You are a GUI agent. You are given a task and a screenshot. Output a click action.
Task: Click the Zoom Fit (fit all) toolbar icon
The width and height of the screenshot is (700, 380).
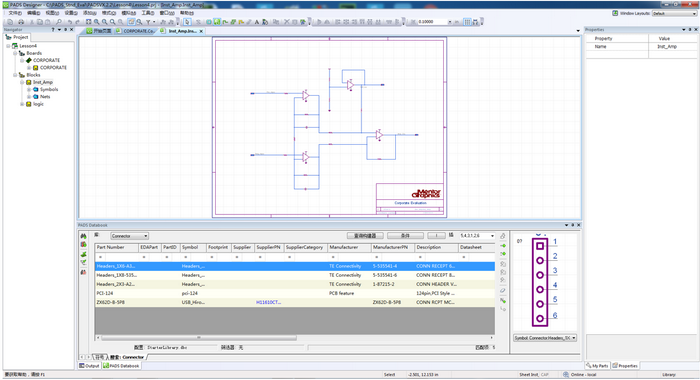click(88, 22)
